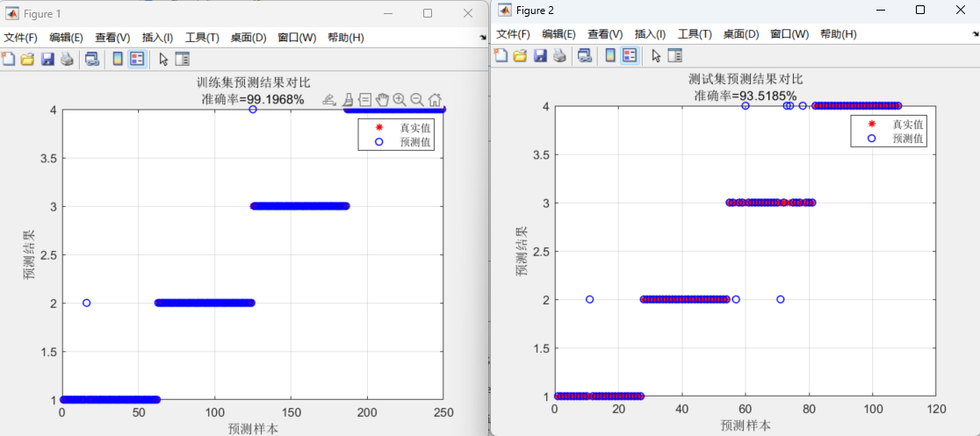Click the 真实值 legend entry in Figure 2
980x436 pixels.
(907, 125)
